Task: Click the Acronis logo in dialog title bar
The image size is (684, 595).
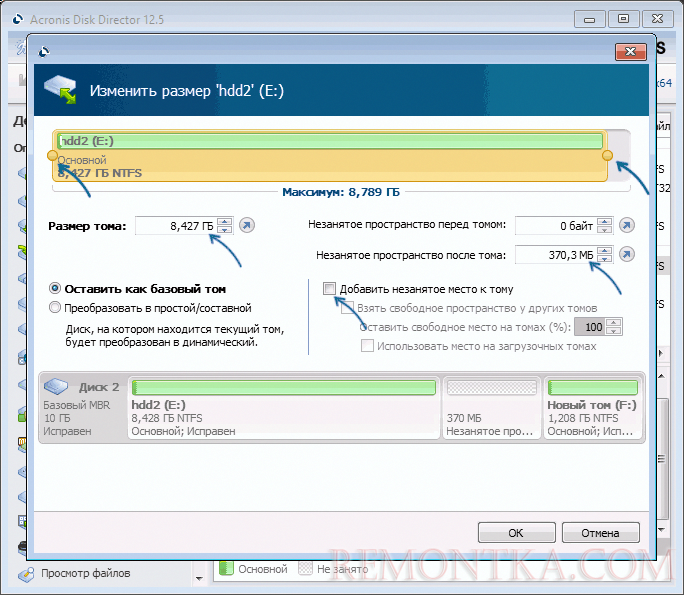Action: [44, 52]
